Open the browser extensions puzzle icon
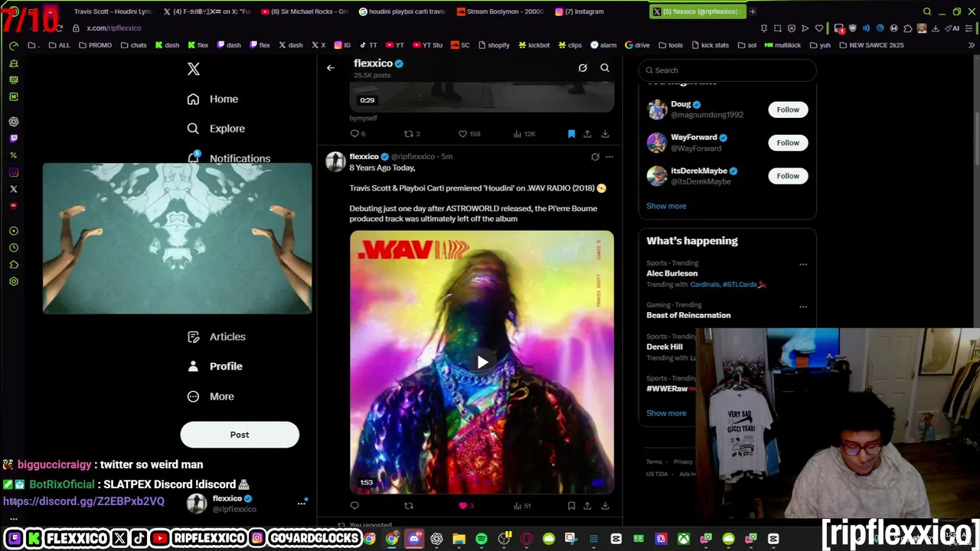The image size is (980, 551). click(908, 28)
